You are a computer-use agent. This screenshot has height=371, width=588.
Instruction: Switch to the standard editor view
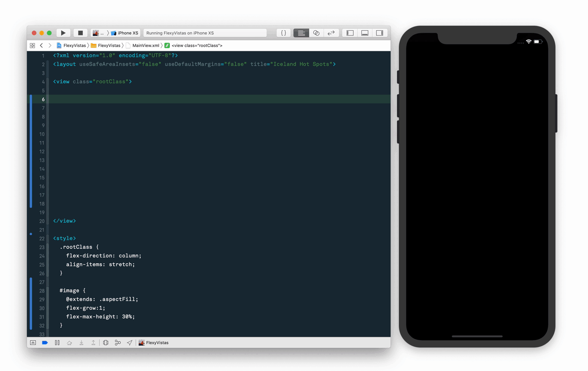click(301, 33)
